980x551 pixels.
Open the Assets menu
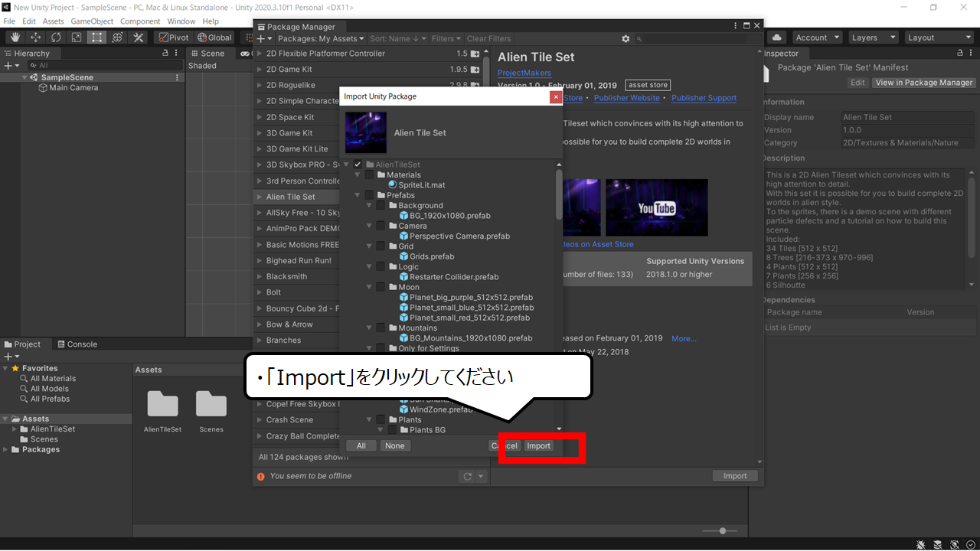[x=54, y=21]
